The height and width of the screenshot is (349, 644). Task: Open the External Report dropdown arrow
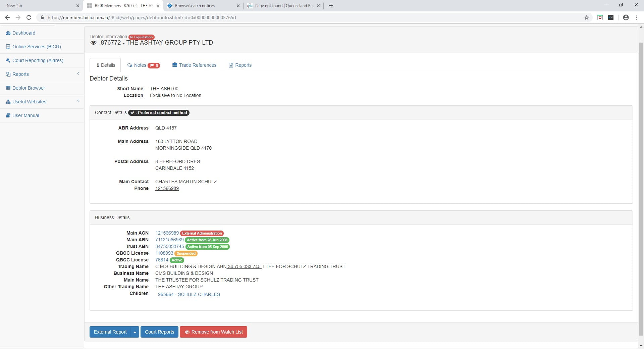pyautogui.click(x=135, y=332)
